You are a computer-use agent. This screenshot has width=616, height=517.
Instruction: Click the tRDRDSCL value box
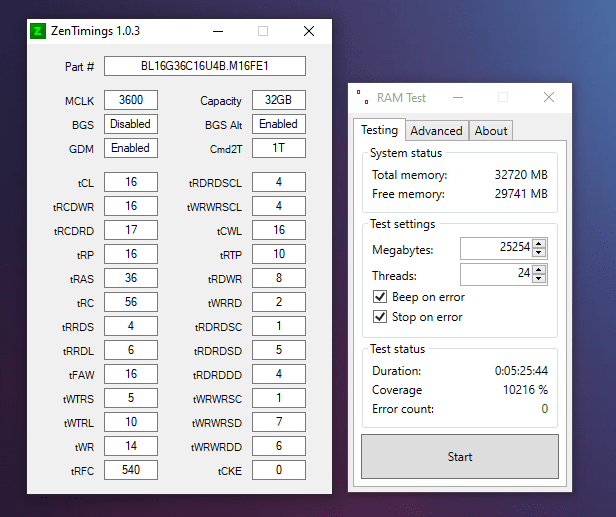[x=279, y=182]
